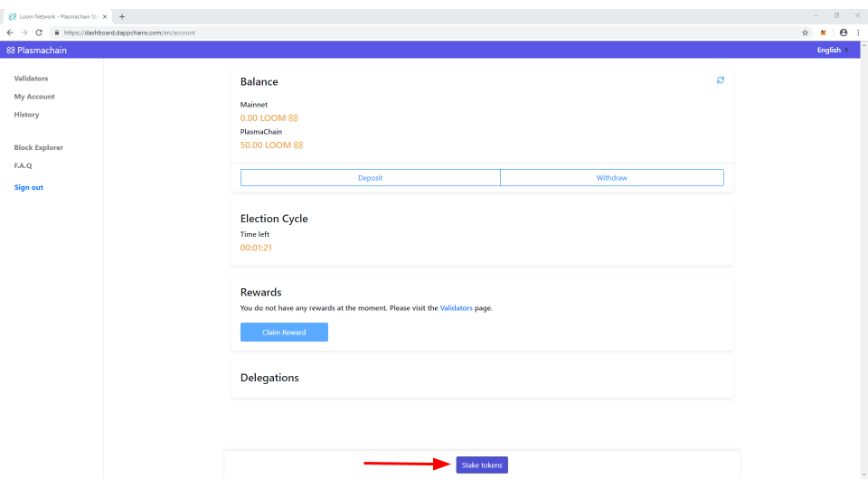Viewport: 868px width, 488px height.
Task: Reload the page in the browser
Action: pos(39,33)
